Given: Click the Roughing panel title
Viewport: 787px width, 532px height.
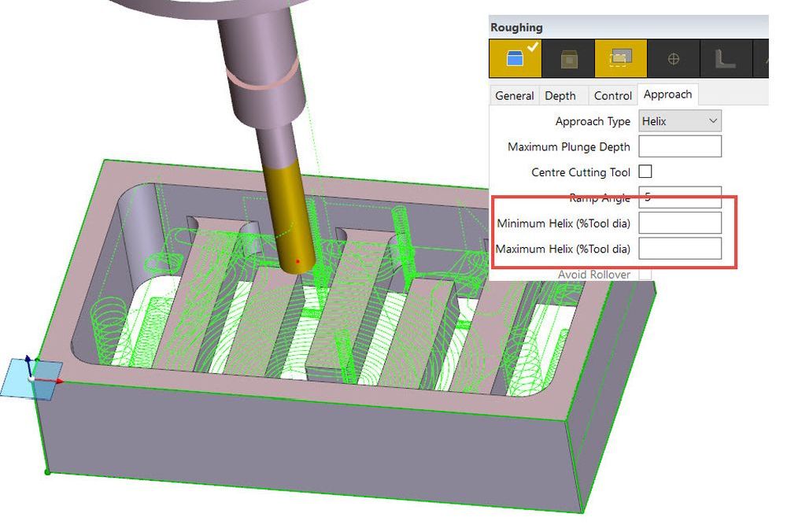Looking at the screenshot, I should coord(516,28).
